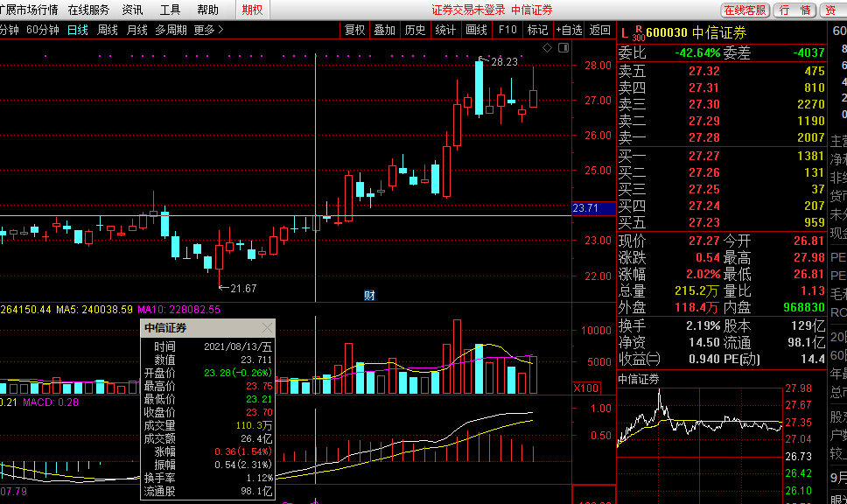Click the MA5: 240038.59 volume indicator label
This screenshot has width=847, height=504.
(x=94, y=310)
